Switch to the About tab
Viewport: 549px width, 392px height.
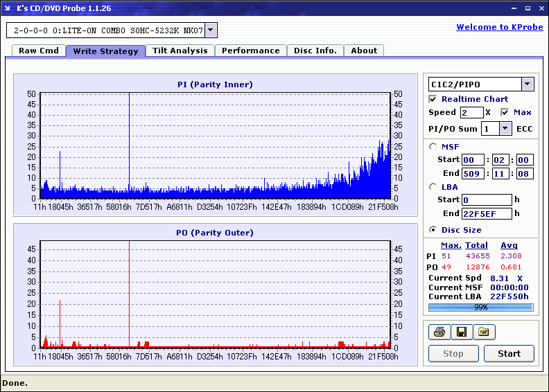click(x=364, y=51)
